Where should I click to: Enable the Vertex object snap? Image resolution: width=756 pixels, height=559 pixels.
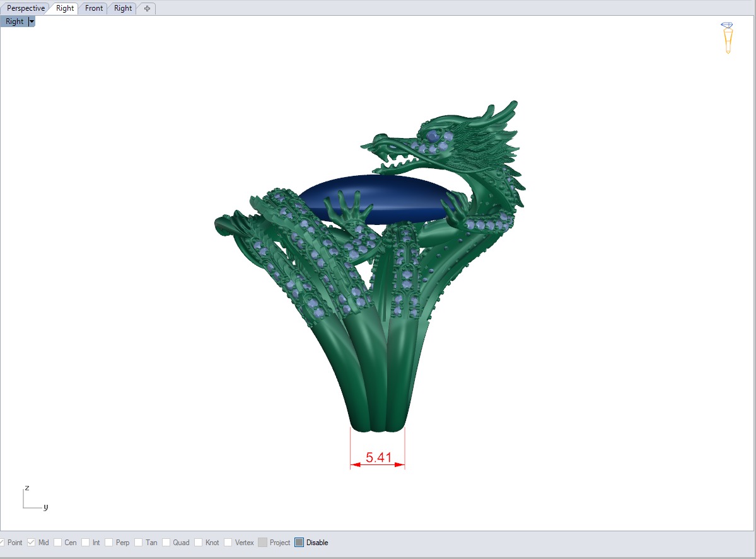point(228,543)
